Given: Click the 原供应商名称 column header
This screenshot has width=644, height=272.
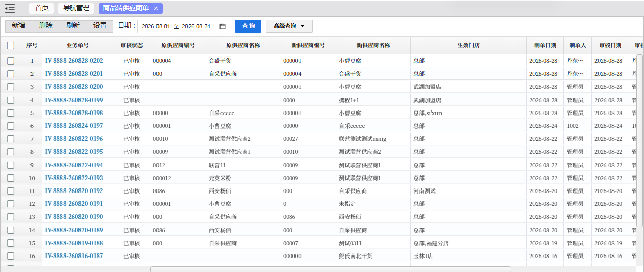Looking at the screenshot, I should click(243, 45).
